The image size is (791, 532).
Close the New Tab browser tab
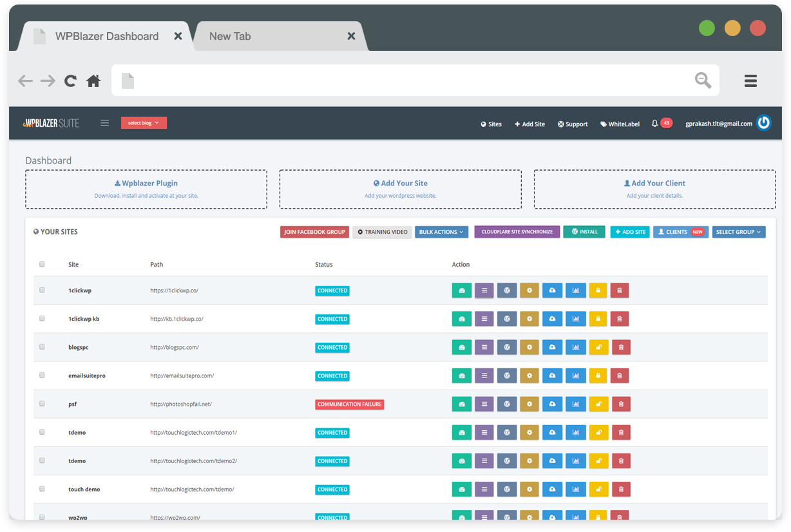[351, 36]
